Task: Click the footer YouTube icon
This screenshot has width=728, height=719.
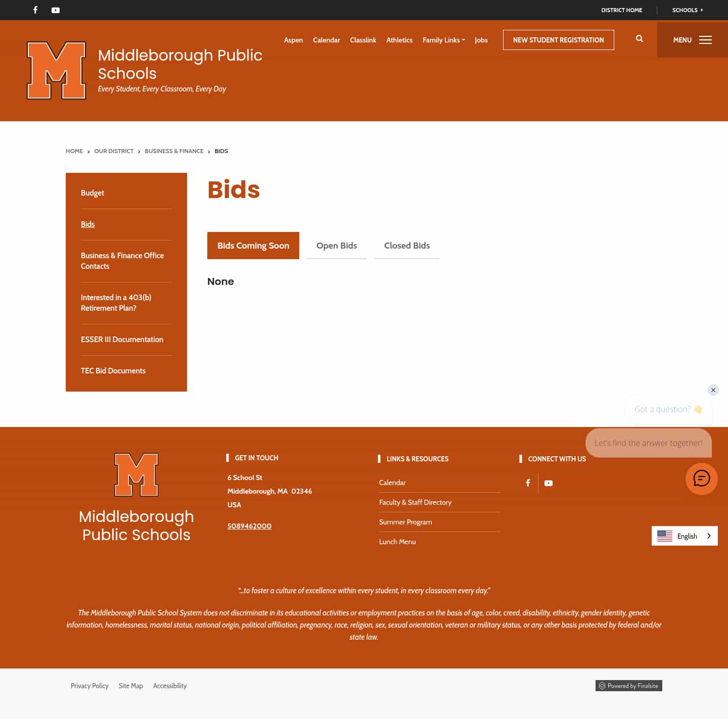Action: pos(549,483)
